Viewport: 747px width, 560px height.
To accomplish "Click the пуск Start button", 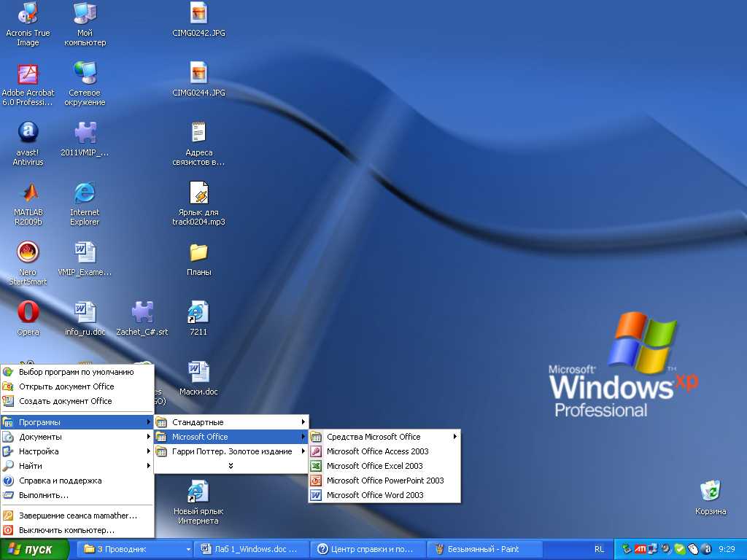I will (x=34, y=549).
